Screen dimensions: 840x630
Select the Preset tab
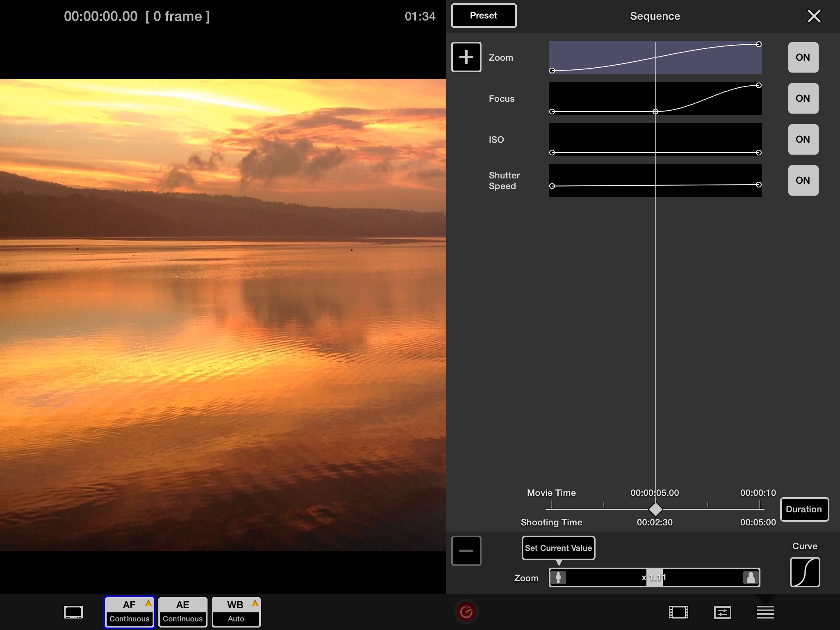tap(483, 16)
